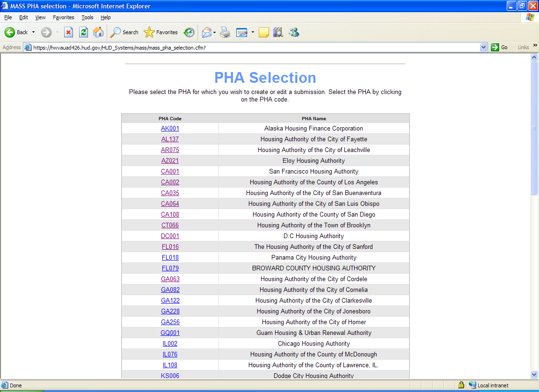Open the File menu
Screen dimensions: 539x392
(8, 17)
